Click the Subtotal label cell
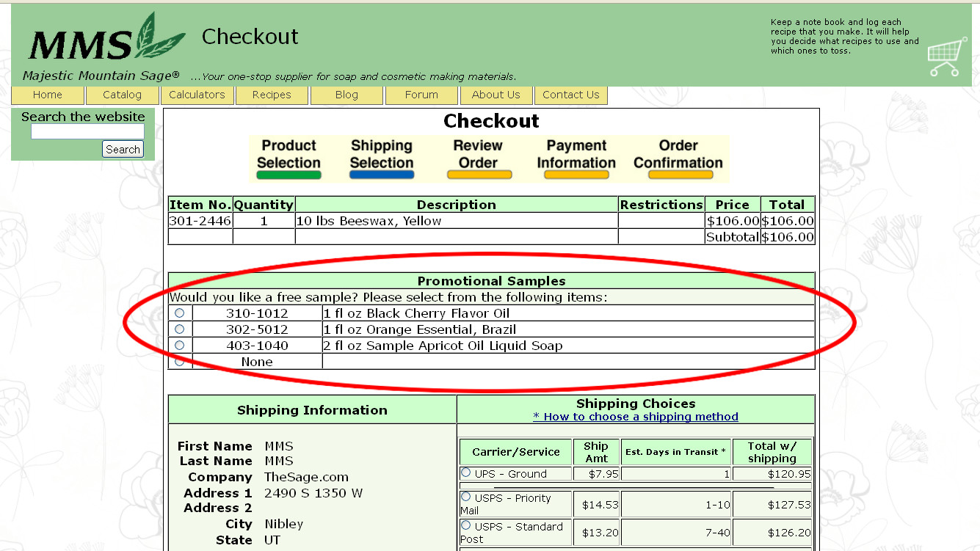This screenshot has width=980, height=551. pyautogui.click(x=732, y=237)
